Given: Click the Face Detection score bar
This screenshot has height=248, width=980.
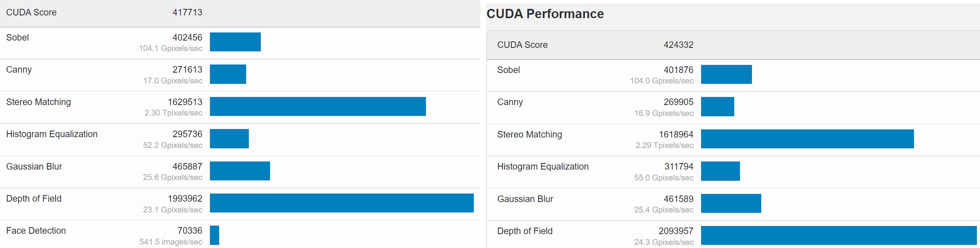Looking at the screenshot, I should click(x=215, y=235).
